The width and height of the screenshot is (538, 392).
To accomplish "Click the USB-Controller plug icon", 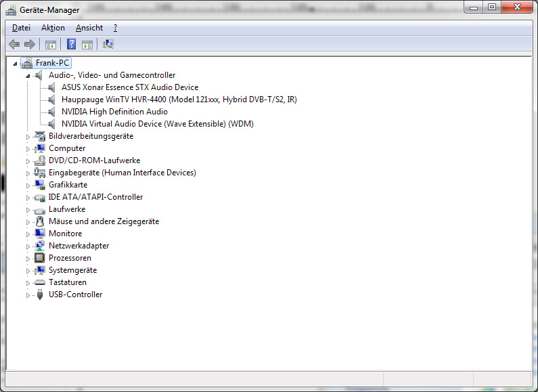I will pos(40,295).
